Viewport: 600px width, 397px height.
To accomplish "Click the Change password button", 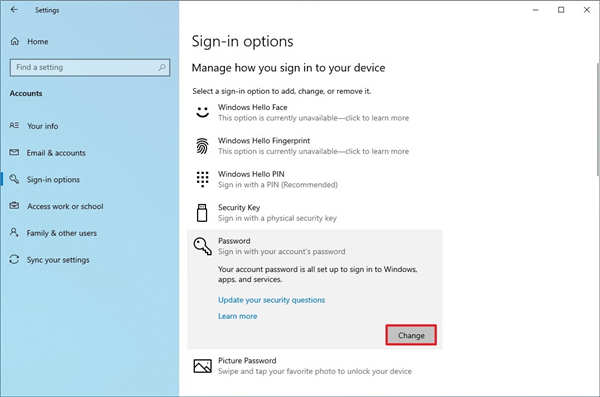I will pyautogui.click(x=411, y=335).
